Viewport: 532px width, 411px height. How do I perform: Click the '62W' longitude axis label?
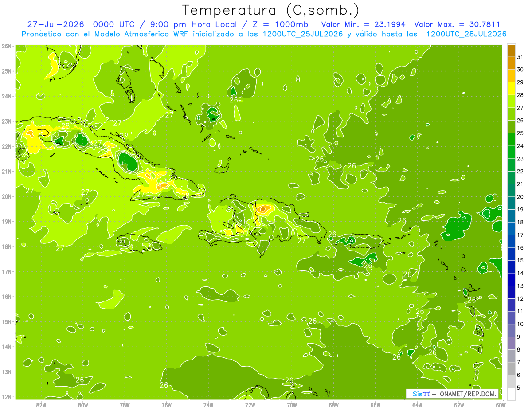click(x=459, y=405)
